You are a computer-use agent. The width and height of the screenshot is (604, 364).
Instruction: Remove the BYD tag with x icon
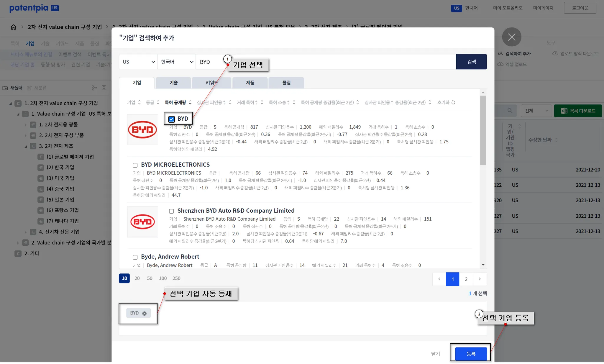coord(144,313)
